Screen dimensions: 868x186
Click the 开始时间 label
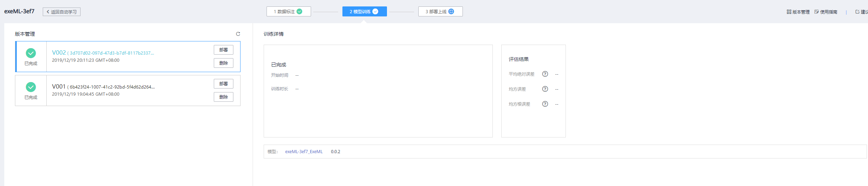279,75
